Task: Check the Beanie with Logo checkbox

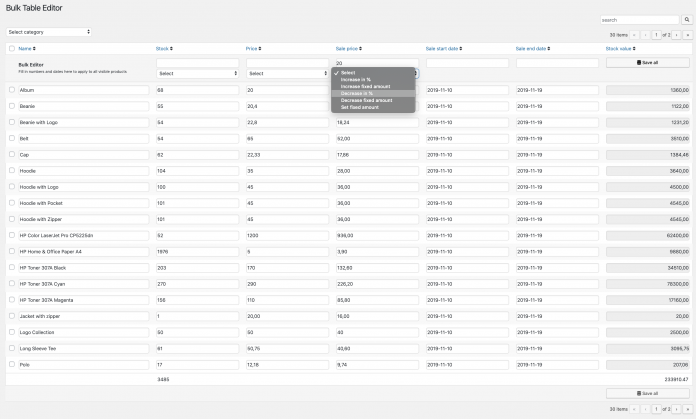Action: [12, 122]
